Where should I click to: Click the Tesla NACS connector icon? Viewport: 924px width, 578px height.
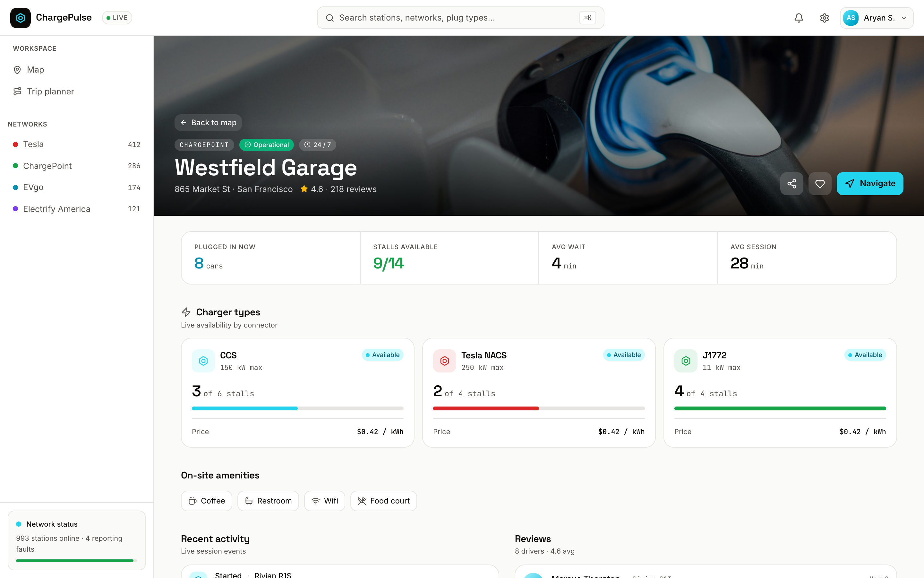pyautogui.click(x=444, y=361)
